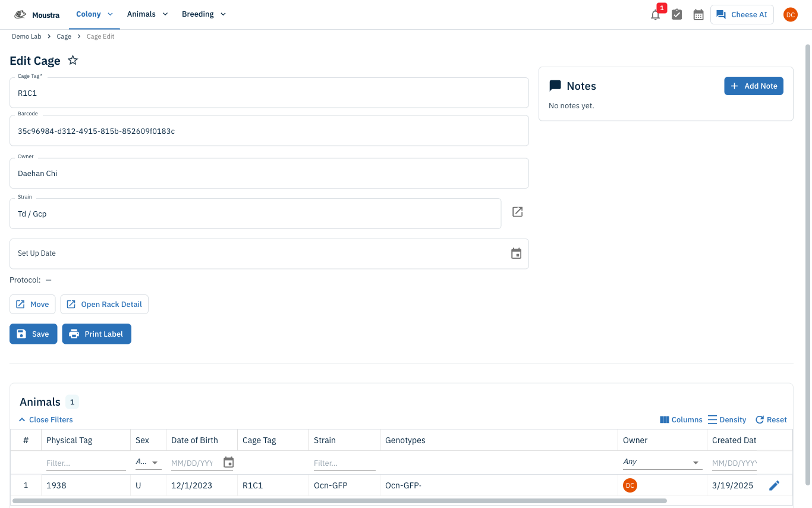This screenshot has height=508, width=812.
Task: Click the Ocn-GFP- genotype cell
Action: pyautogui.click(x=498, y=485)
